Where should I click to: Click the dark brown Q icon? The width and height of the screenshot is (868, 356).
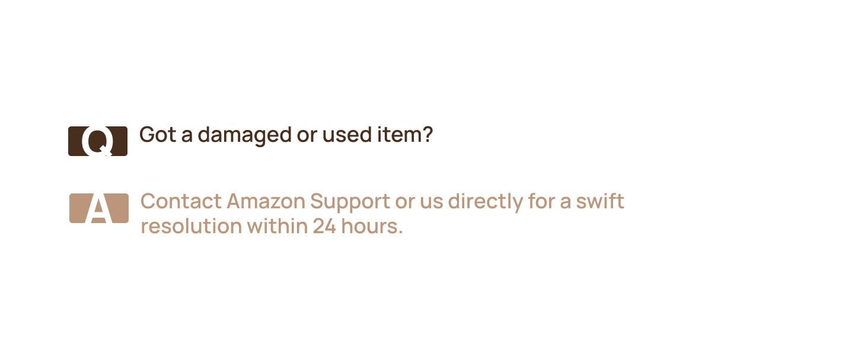(x=98, y=141)
